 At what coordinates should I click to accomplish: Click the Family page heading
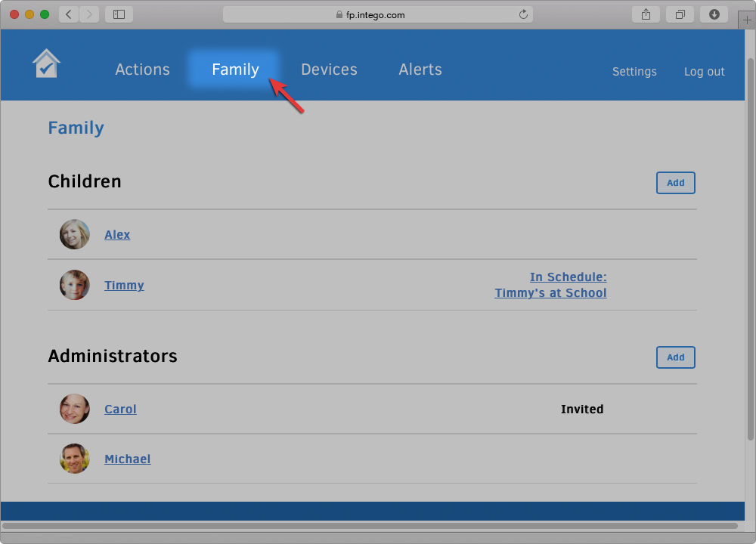pos(76,128)
